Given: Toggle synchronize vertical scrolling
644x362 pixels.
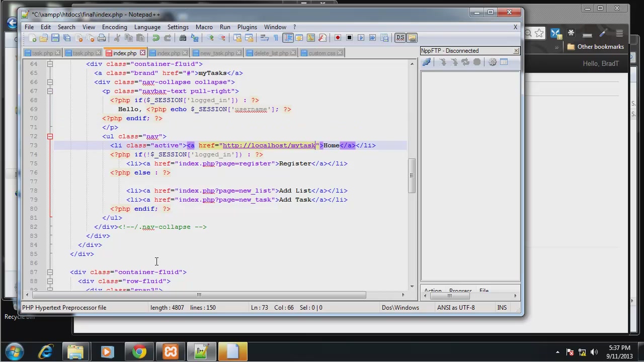Looking at the screenshot, I should point(237,38).
